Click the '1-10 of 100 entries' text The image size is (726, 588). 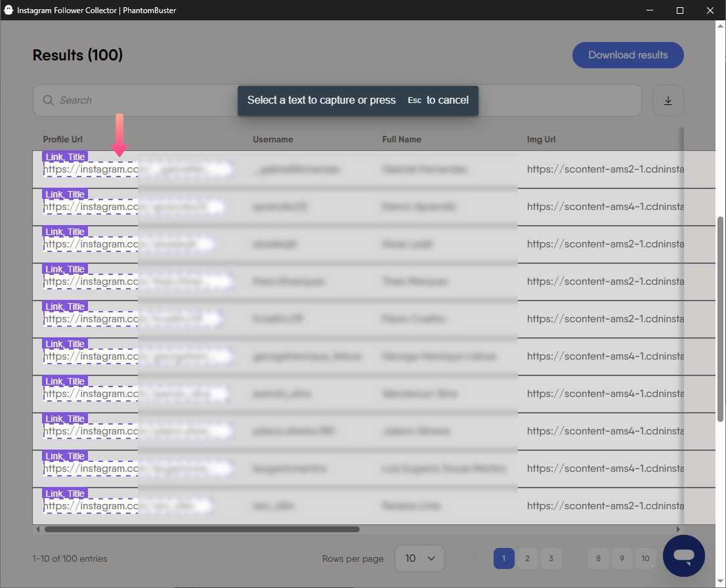click(70, 559)
